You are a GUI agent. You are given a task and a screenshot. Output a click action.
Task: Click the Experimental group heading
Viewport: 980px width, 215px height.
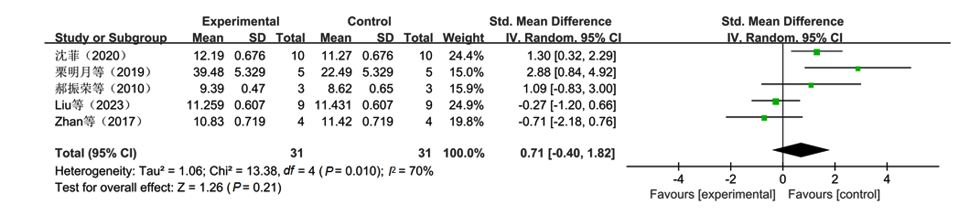click(240, 21)
